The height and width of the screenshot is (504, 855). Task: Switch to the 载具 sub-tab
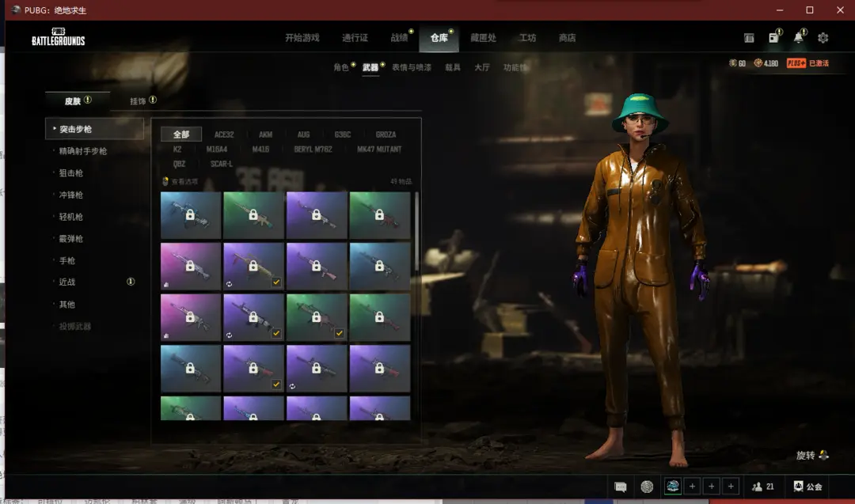point(453,67)
